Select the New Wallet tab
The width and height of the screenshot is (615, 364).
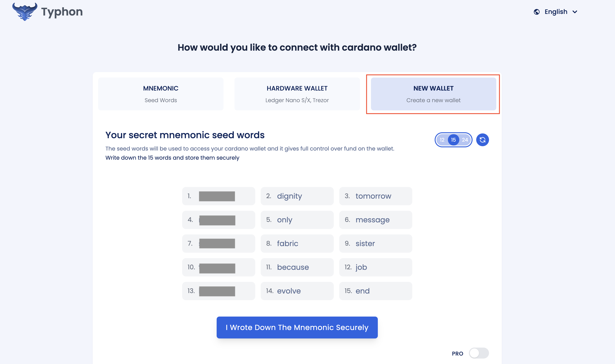pos(433,94)
